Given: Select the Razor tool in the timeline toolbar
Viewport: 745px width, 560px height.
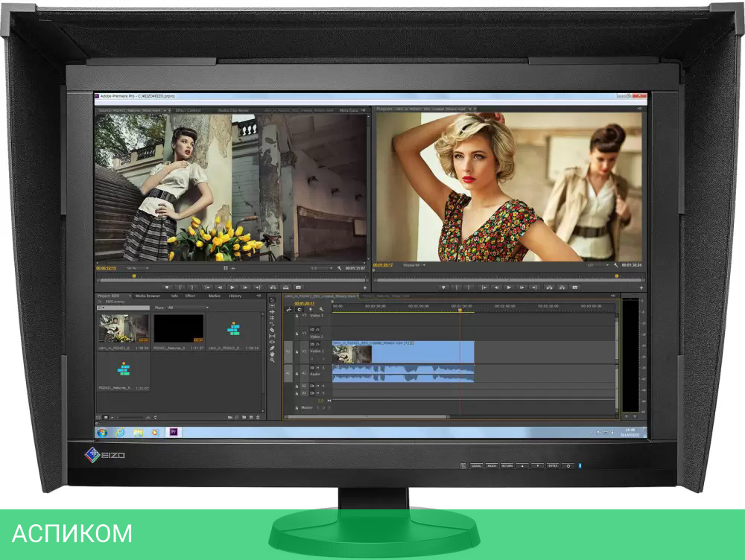Looking at the screenshot, I should [x=272, y=329].
